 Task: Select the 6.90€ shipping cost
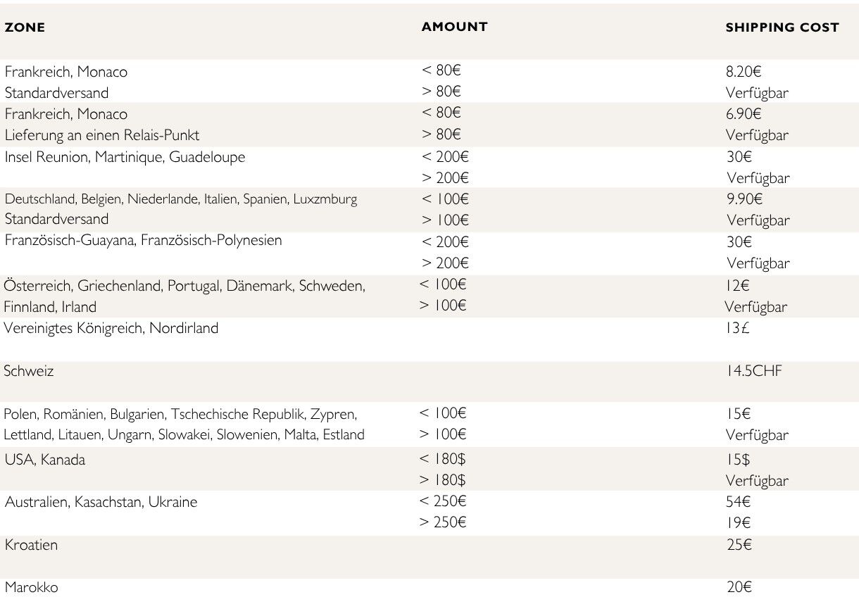coord(744,114)
